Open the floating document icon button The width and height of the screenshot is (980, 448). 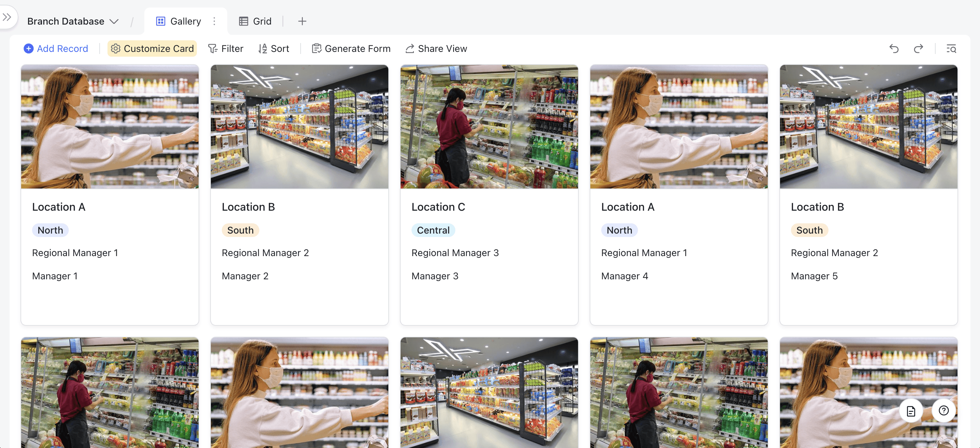911,411
